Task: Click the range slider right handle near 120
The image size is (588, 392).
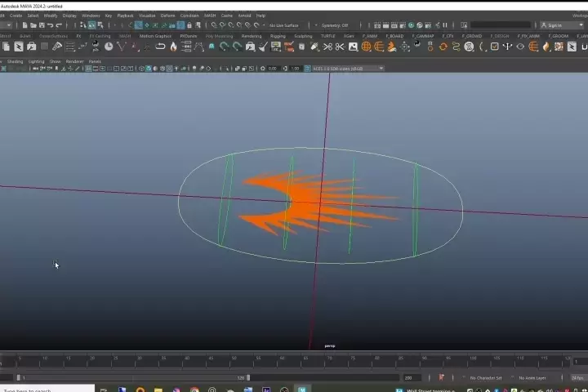Action: click(x=248, y=378)
